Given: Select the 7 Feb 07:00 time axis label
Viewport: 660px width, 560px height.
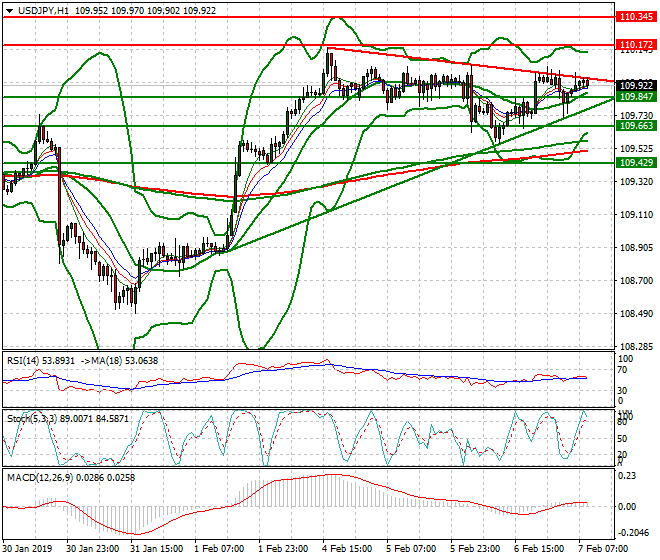Looking at the screenshot, I should point(602,549).
